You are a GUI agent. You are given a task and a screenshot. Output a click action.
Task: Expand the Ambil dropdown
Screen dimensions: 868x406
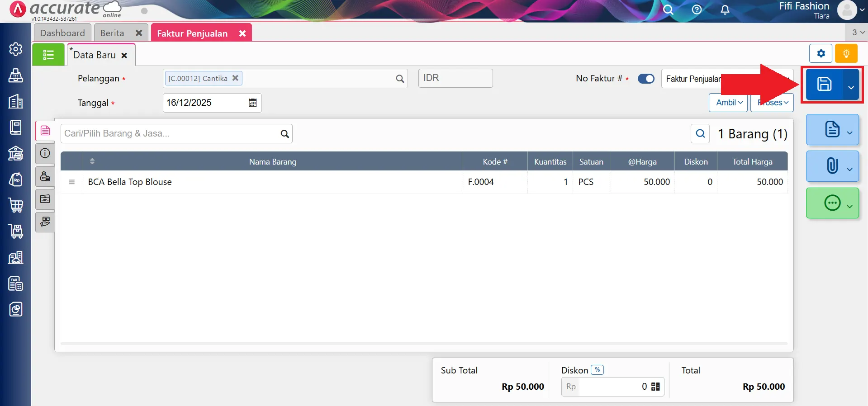tap(729, 103)
